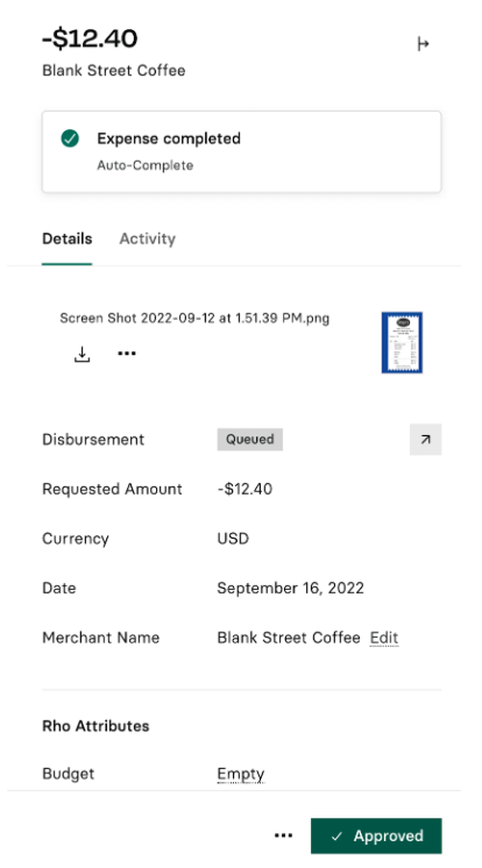The height and width of the screenshot is (868, 482).
Task: Click the Approved button
Action: tap(376, 836)
